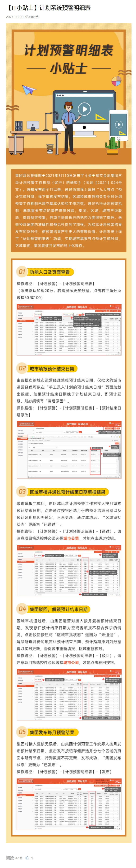
Task: Open the section 02 date-editing screenshot
Action: 69,449
